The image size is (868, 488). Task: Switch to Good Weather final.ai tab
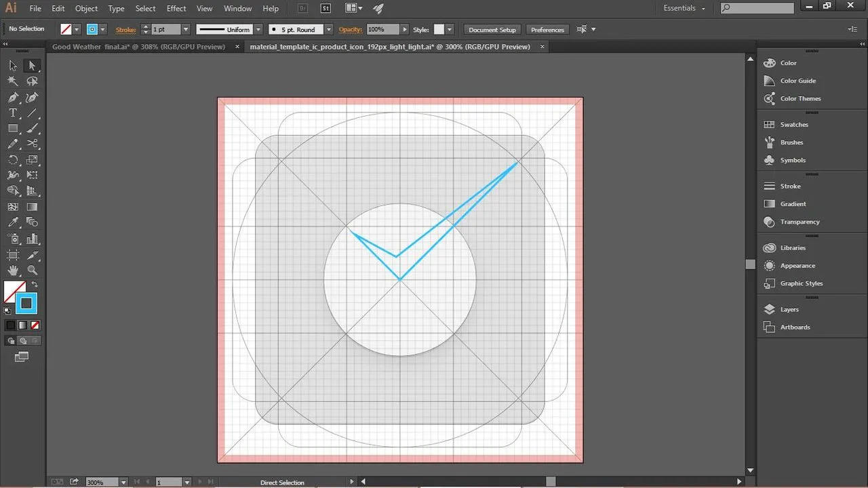[x=138, y=47]
